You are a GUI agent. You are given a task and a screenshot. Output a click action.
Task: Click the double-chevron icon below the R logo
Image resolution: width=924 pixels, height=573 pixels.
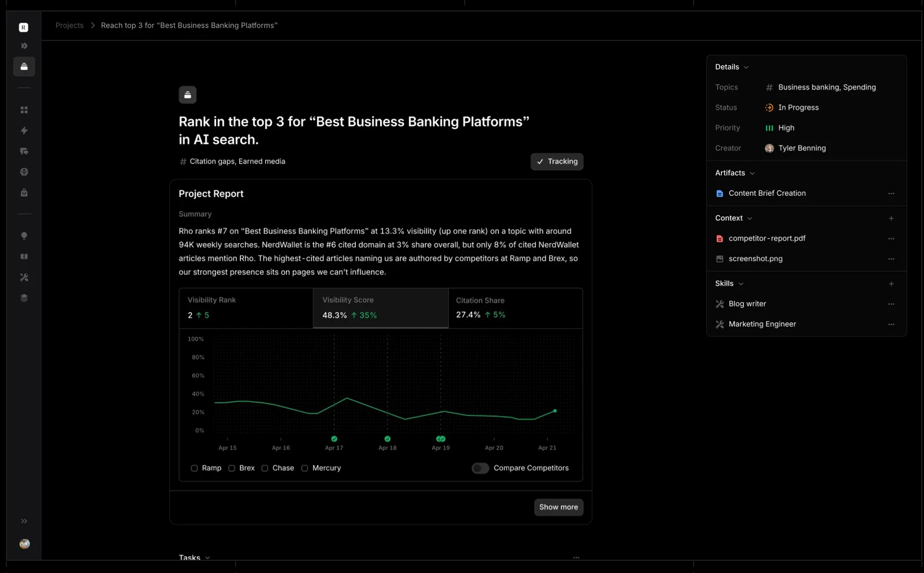tap(24, 46)
